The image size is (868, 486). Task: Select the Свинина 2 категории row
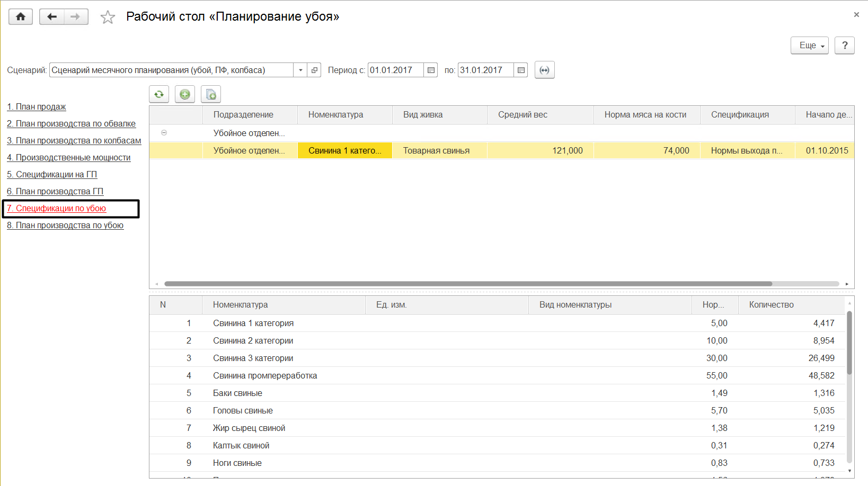(497, 340)
